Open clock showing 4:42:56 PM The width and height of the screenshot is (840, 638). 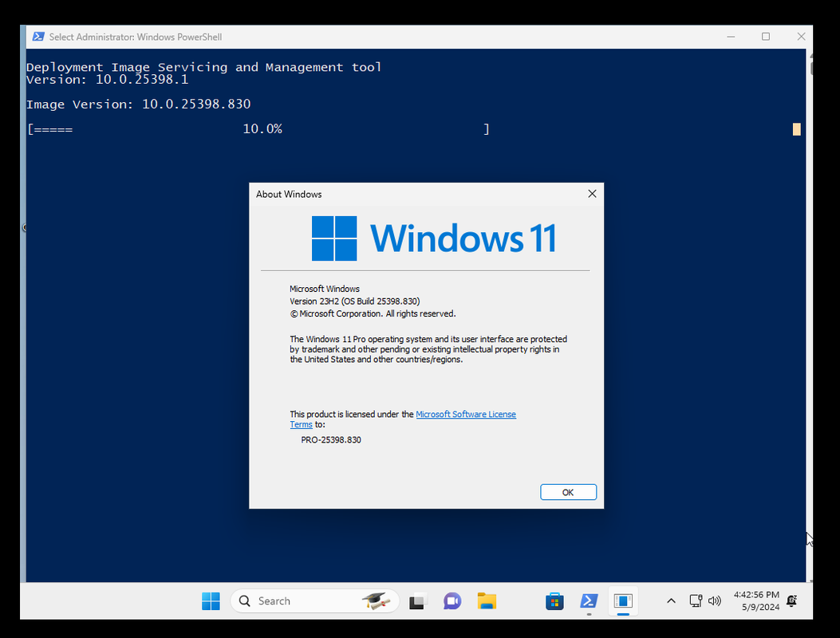tap(756, 595)
